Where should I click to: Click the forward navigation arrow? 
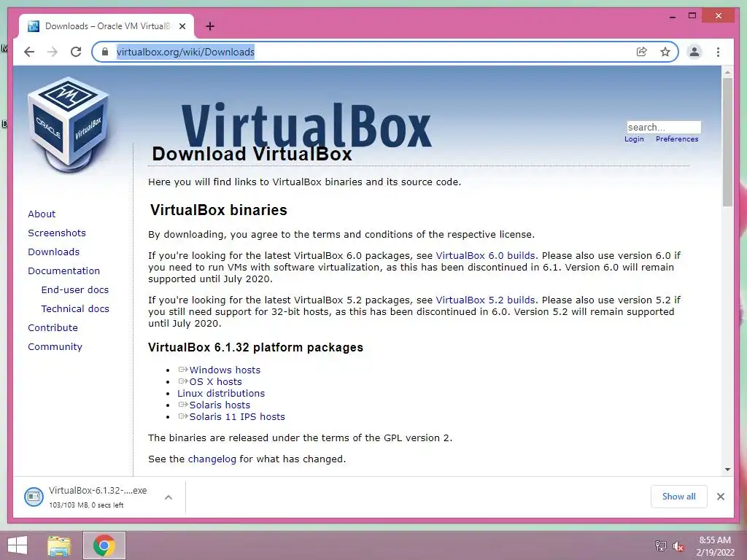tap(53, 52)
